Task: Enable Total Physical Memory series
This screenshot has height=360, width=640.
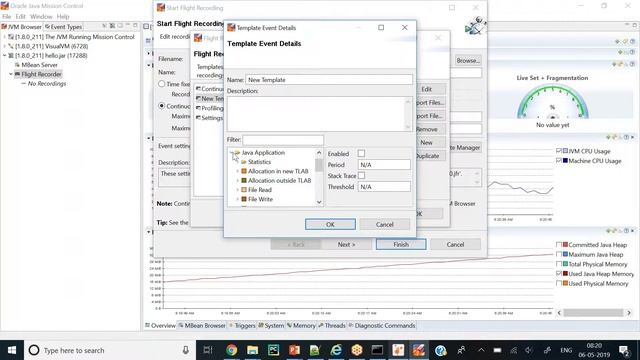Action: 559,264
